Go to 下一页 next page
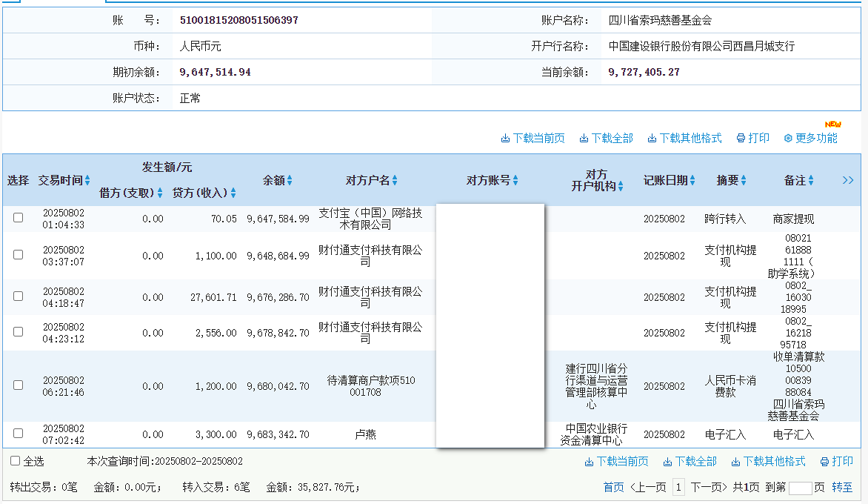The width and height of the screenshot is (868, 504). point(709,488)
